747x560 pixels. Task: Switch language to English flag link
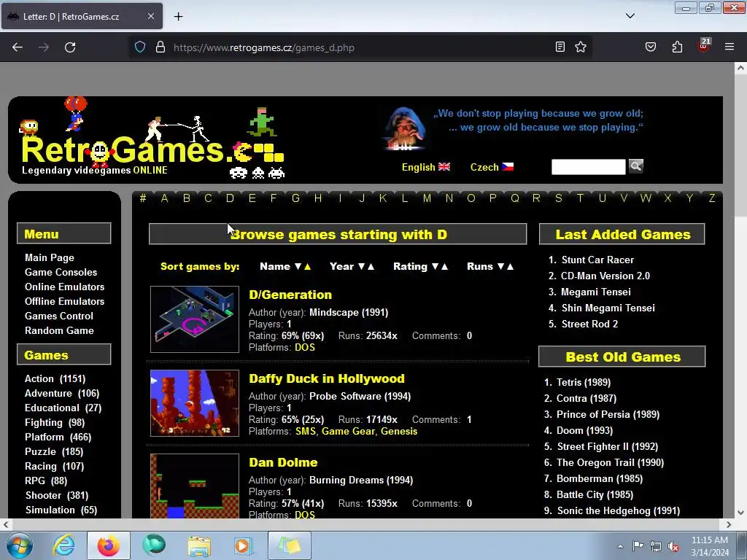click(x=426, y=167)
